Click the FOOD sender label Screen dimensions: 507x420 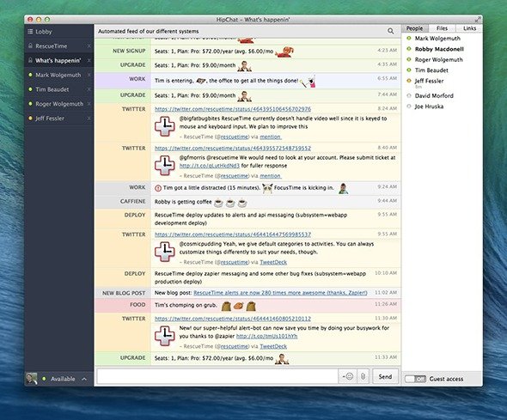click(x=137, y=305)
